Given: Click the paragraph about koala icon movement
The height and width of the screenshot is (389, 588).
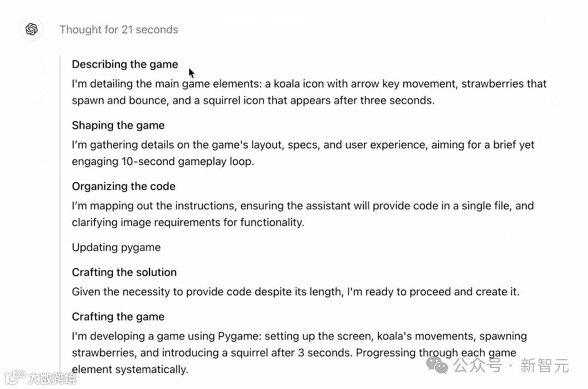Looking at the screenshot, I should pos(309,92).
